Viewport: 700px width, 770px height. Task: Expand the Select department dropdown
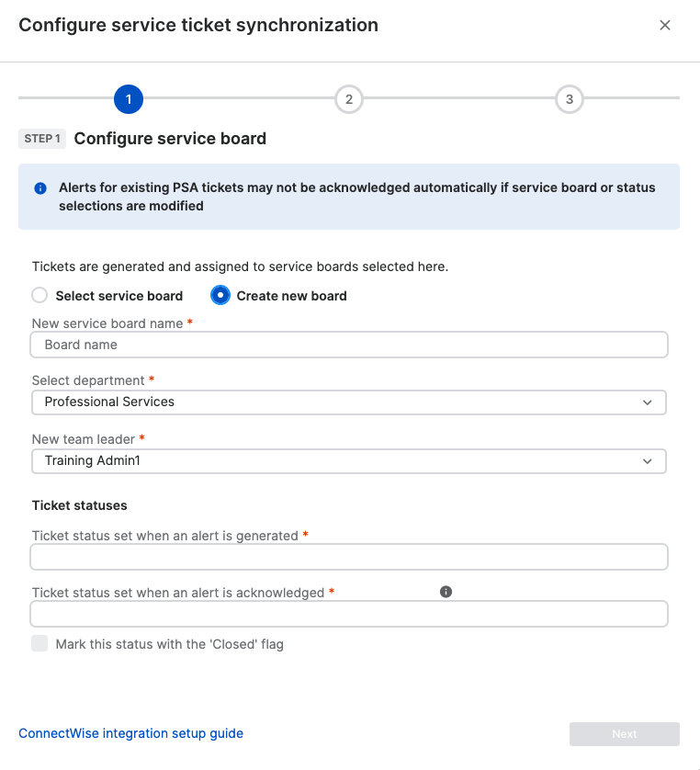[x=348, y=402]
